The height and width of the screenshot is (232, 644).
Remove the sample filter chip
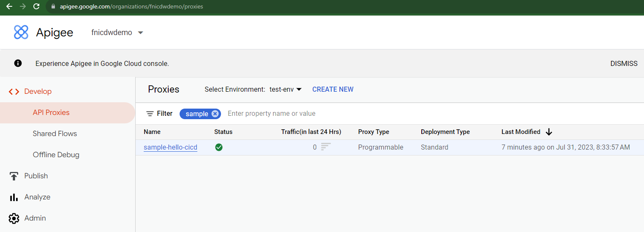[215, 114]
